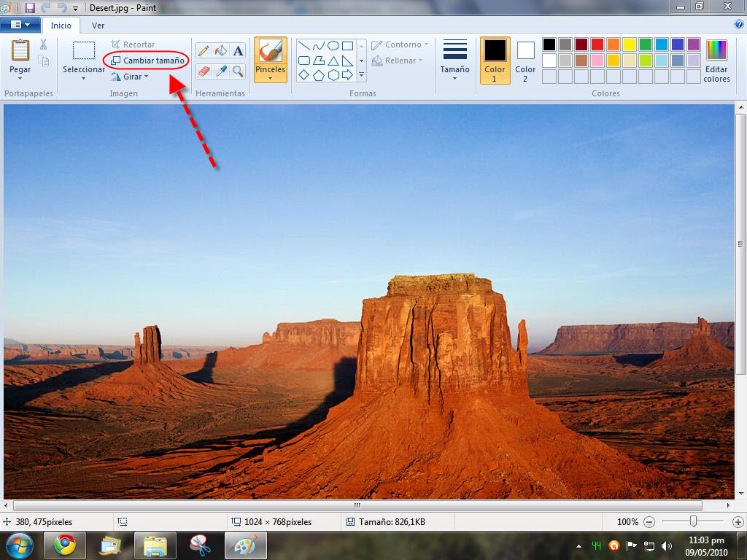
Task: Click the Pinceles brush icon
Action: pos(270,52)
